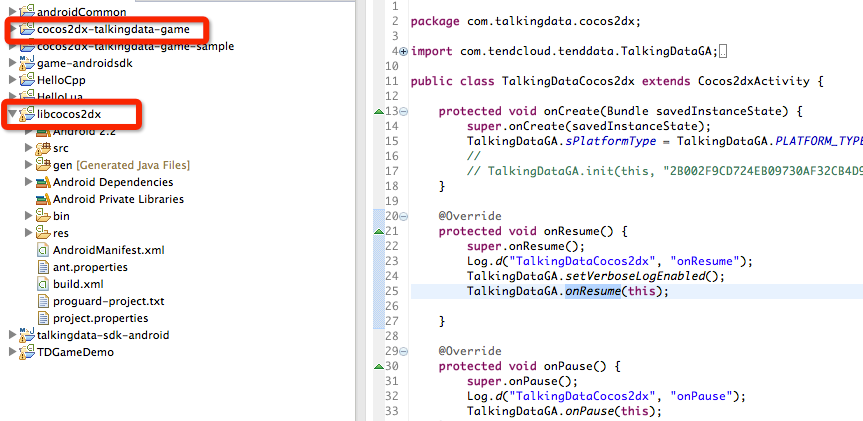Image resolution: width=863 pixels, height=421 pixels.
Task: Click the game-androidsdk project icon
Action: (x=27, y=63)
